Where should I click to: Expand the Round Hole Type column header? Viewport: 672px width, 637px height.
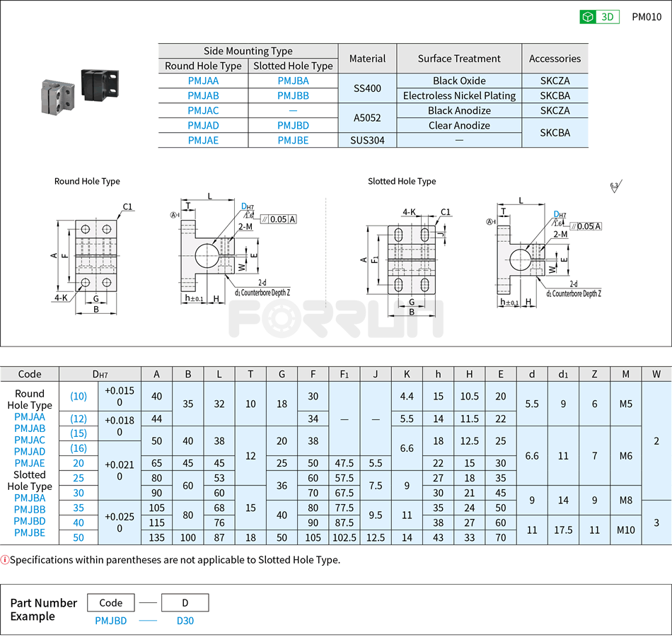click(203, 65)
